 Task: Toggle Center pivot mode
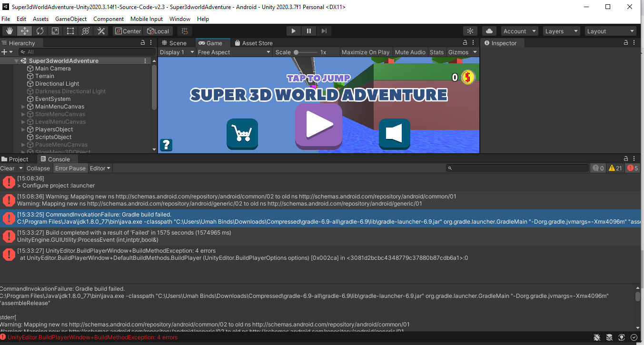click(x=128, y=31)
